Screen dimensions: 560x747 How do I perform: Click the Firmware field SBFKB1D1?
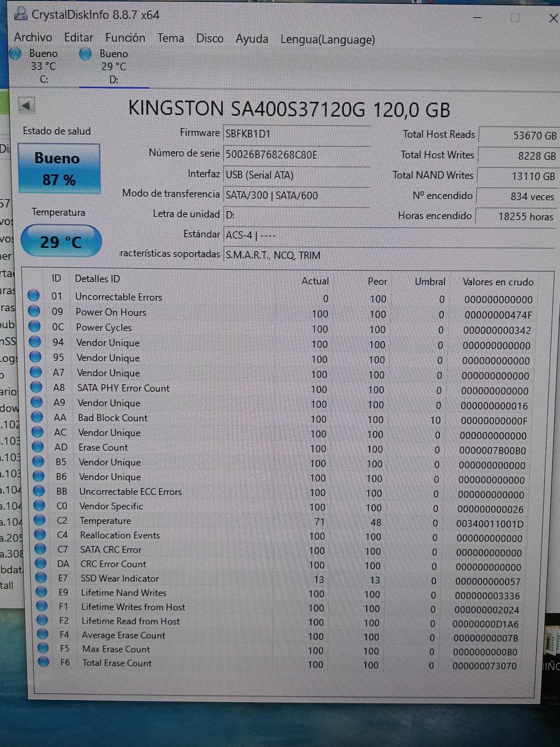tap(297, 134)
